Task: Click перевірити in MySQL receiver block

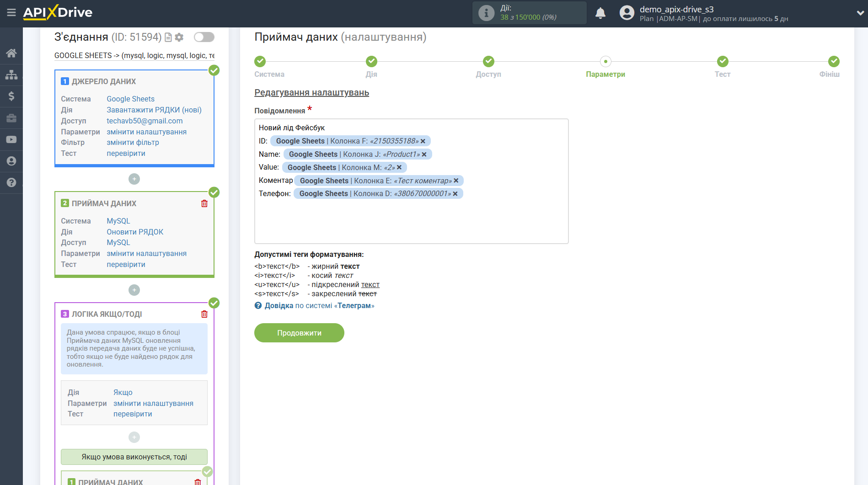Action: (126, 264)
